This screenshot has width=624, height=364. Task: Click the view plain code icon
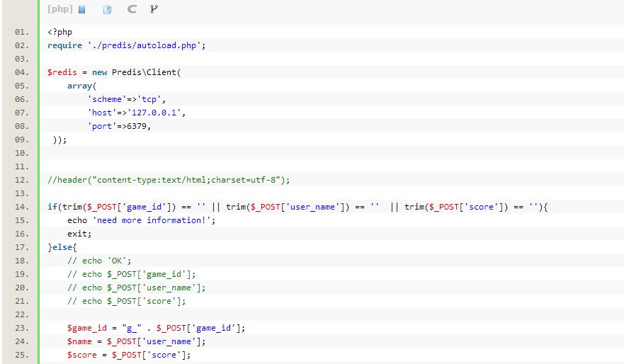pyautogui.click(x=82, y=10)
